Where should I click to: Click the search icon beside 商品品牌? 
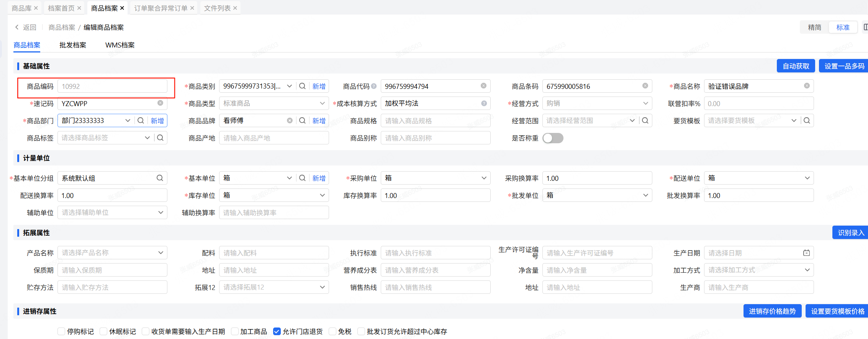click(302, 121)
